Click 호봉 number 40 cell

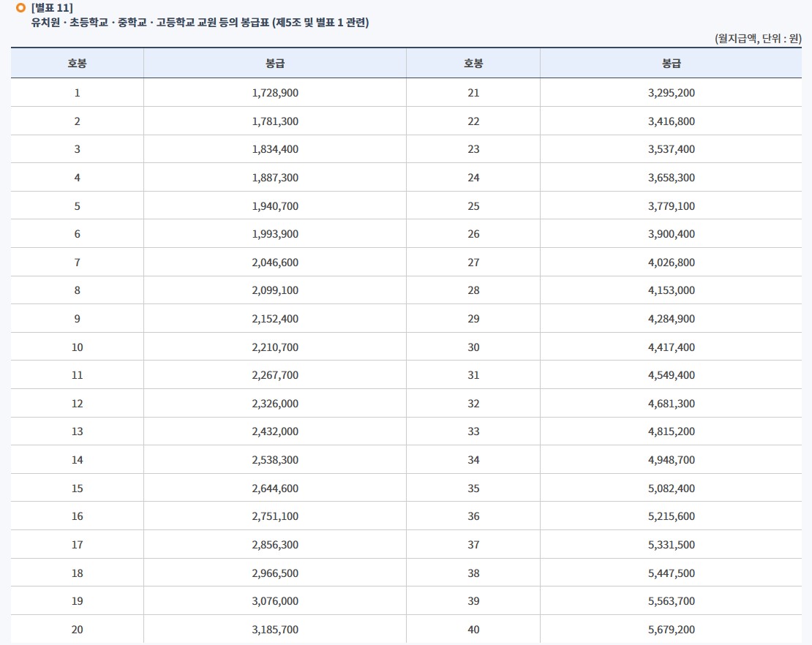[473, 630]
